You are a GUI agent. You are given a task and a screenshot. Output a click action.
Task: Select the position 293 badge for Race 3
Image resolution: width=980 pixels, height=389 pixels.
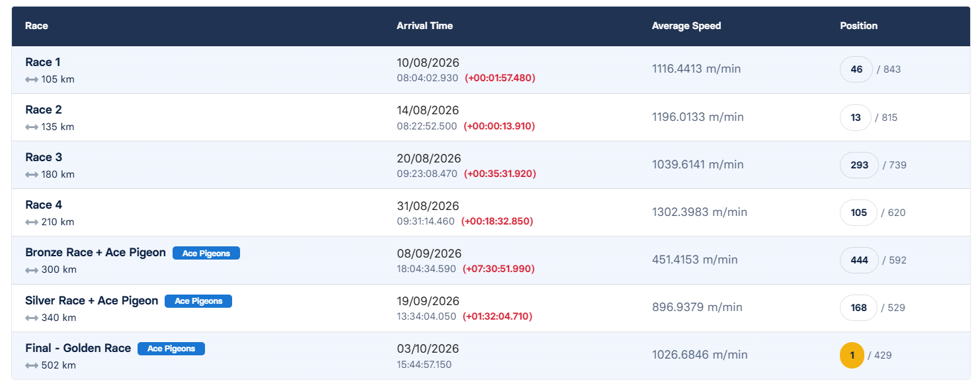click(x=859, y=165)
